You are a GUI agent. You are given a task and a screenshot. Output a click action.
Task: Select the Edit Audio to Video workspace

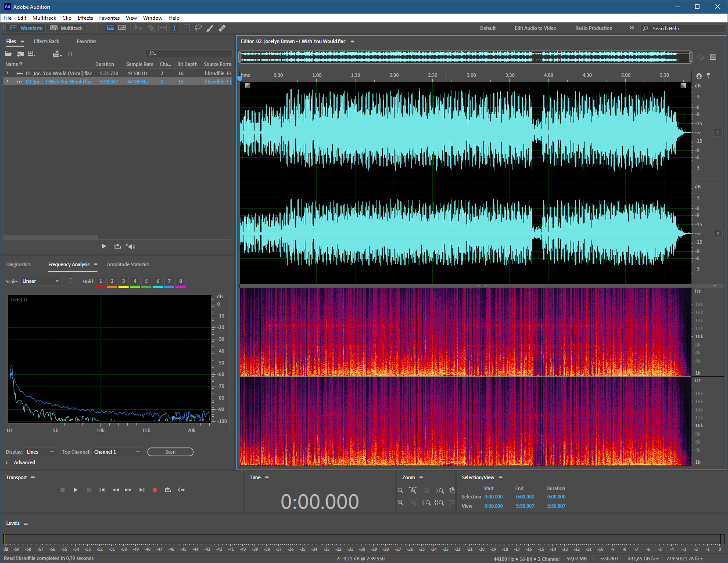tap(535, 28)
